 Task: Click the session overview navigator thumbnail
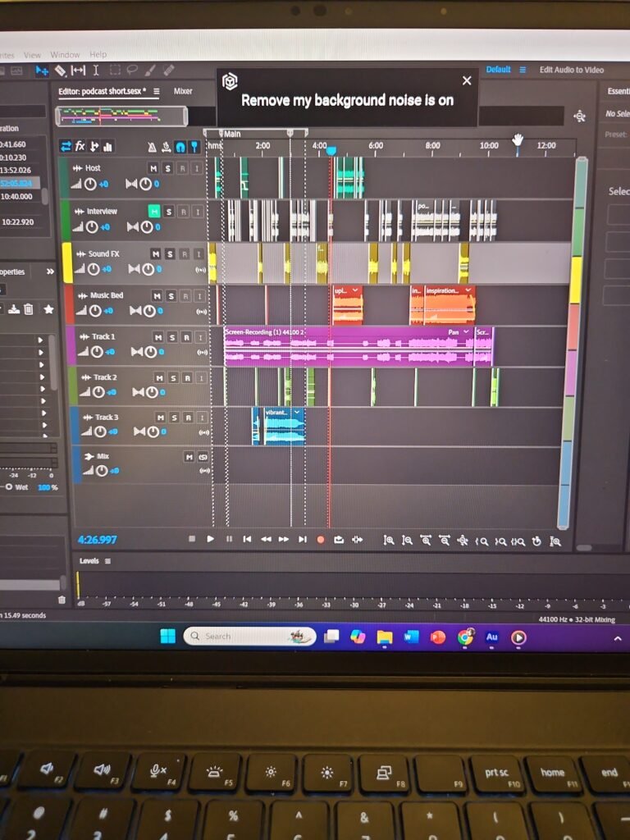[121, 116]
